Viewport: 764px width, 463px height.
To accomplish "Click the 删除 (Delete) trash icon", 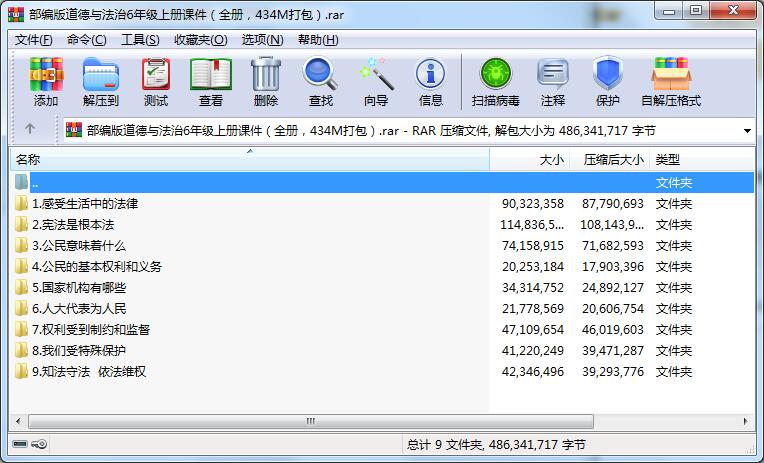I will (266, 75).
